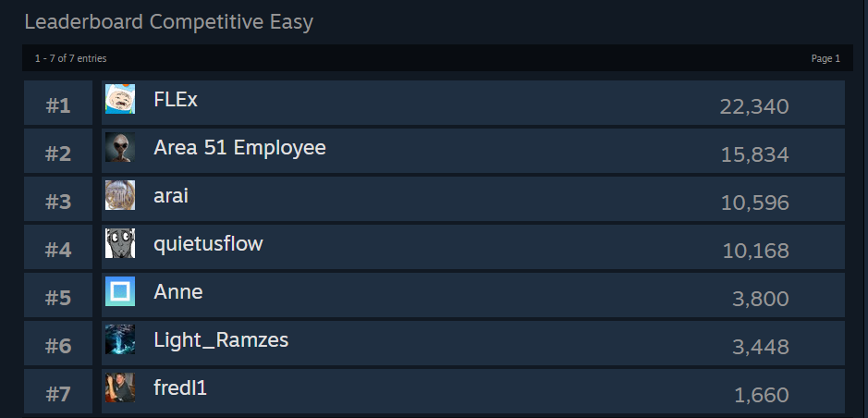This screenshot has width=868, height=418.
Task: Visit quietusflow's profile name link
Action: click(208, 244)
